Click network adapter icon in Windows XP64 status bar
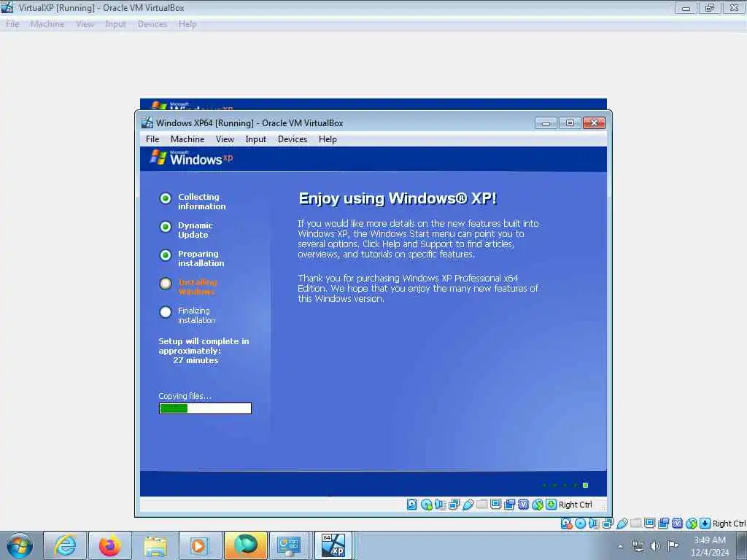Screen dimensions: 747x560 point(454,505)
